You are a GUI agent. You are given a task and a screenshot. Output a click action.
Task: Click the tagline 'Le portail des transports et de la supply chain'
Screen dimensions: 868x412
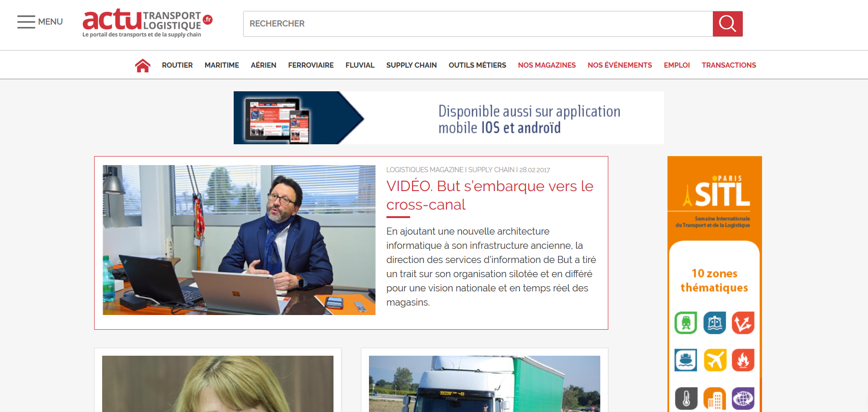(x=141, y=35)
